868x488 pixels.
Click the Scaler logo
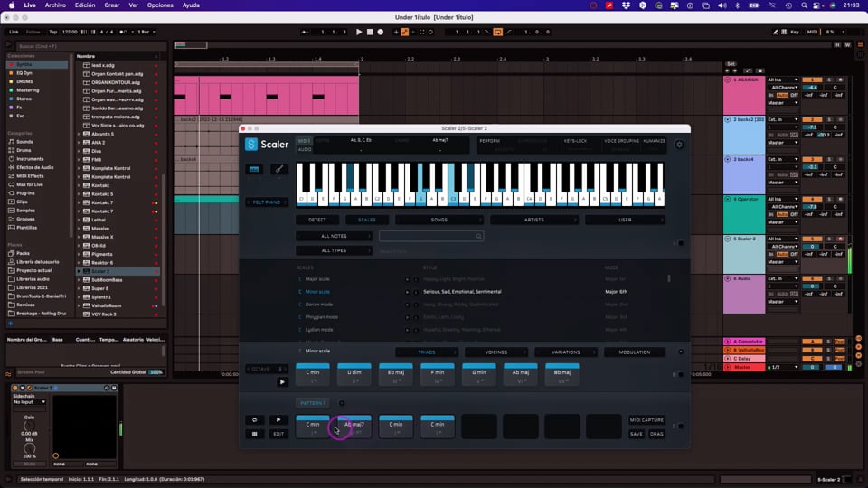(x=266, y=145)
